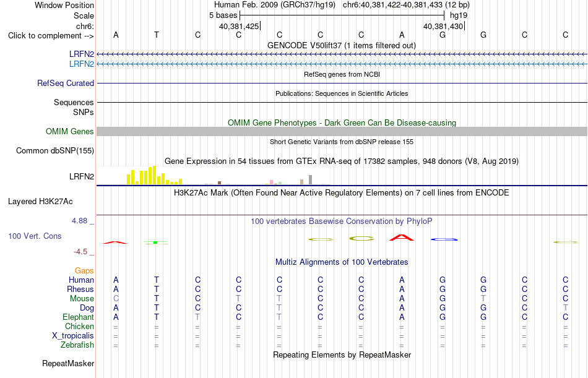Click the LRFN2 label beside the GTEx chart
The image size is (588, 378).
point(81,176)
